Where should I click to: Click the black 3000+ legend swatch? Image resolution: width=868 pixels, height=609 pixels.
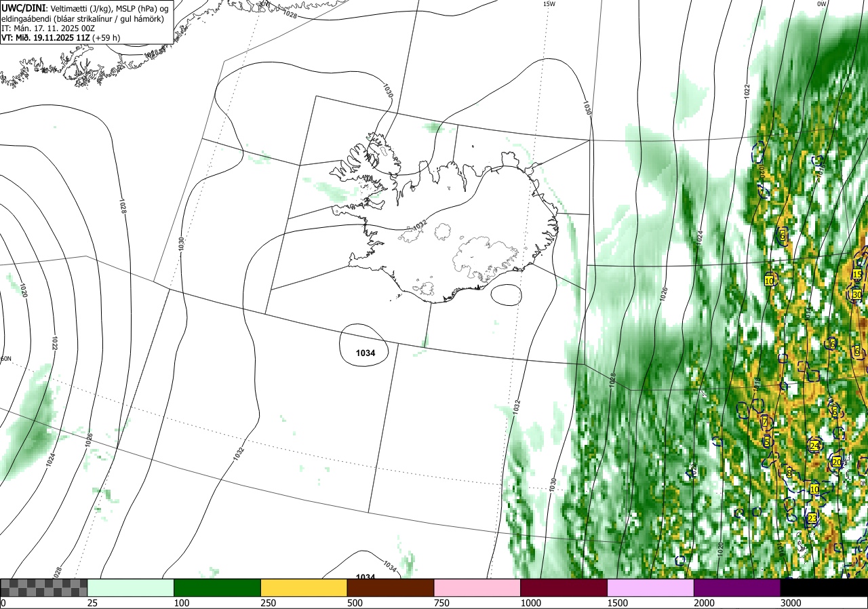pyautogui.click(x=824, y=587)
